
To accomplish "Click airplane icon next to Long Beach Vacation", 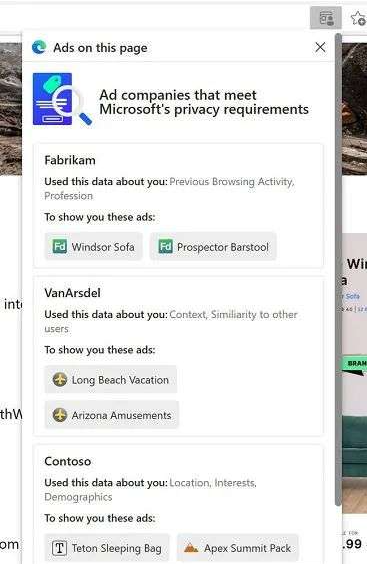I will pos(60,379).
